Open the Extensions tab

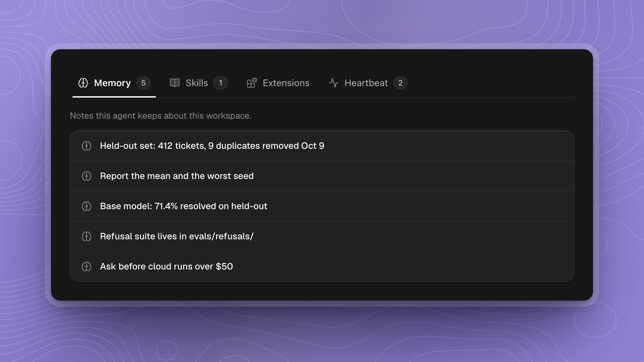click(x=278, y=83)
